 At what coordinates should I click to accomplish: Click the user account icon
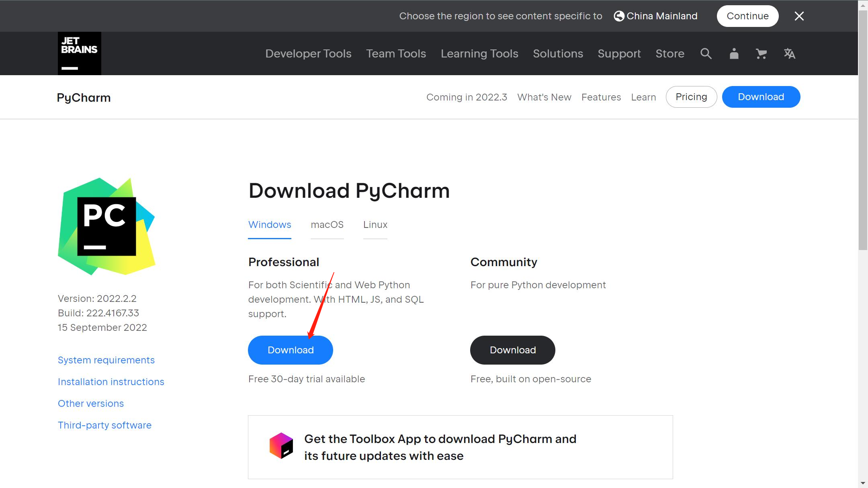734,53
